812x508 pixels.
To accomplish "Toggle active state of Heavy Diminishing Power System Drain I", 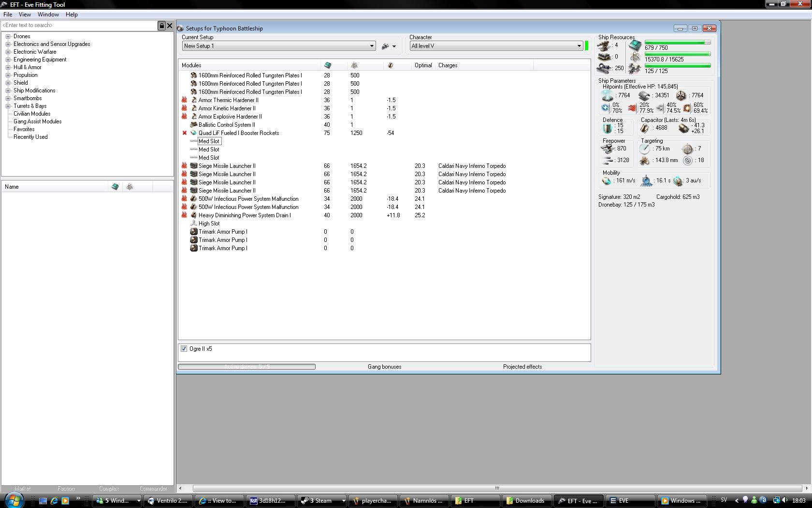I will click(184, 215).
